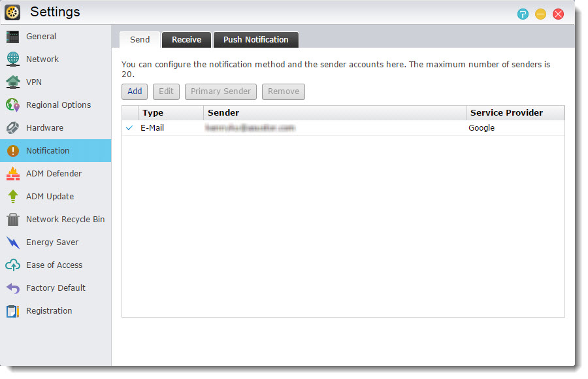
Task: Open Energy Saver lightning icon
Action: [x=13, y=242]
